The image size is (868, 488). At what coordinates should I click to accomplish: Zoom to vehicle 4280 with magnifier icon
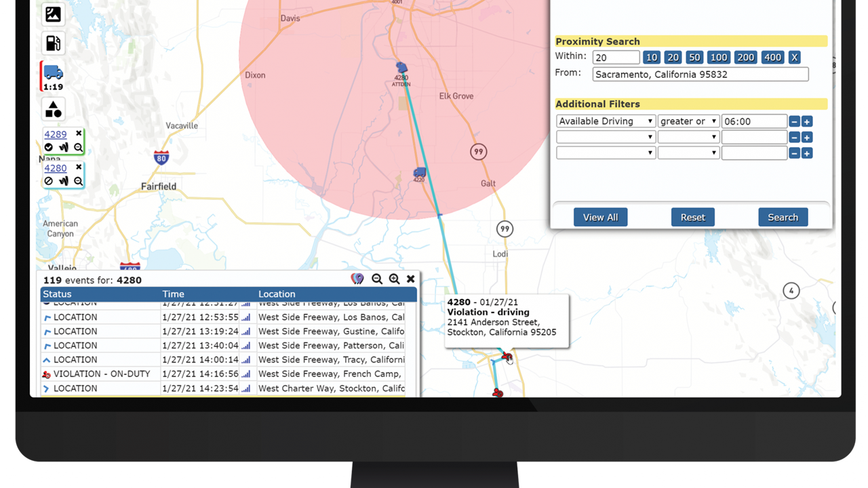tap(79, 181)
